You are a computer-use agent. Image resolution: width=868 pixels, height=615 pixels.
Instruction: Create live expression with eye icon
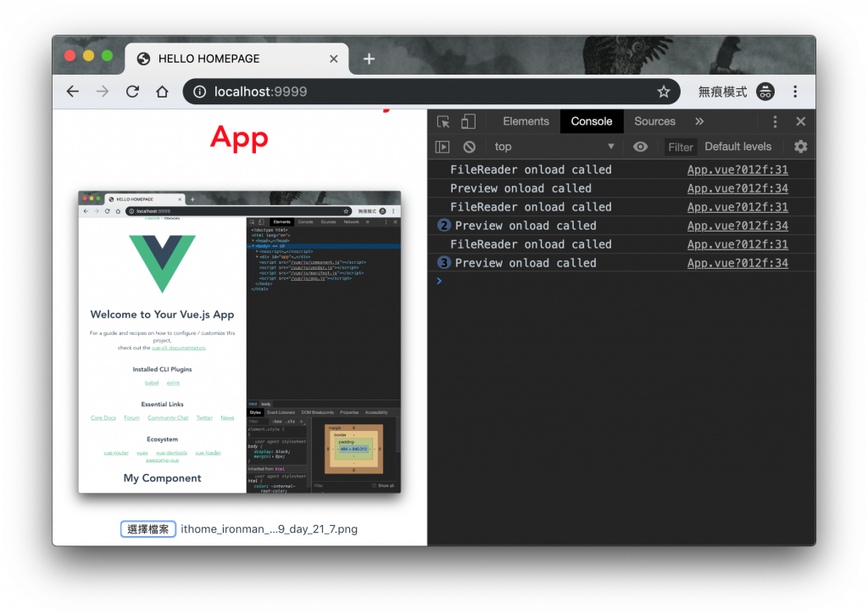pos(640,147)
